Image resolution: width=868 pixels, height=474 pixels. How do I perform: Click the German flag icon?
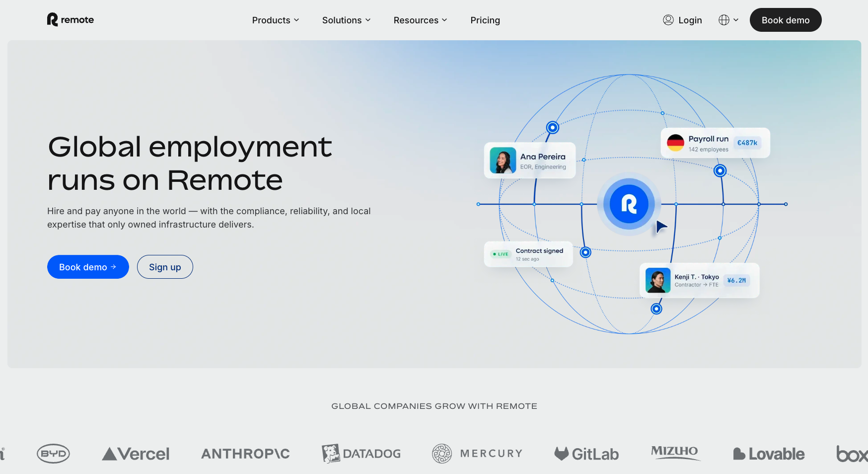click(675, 143)
